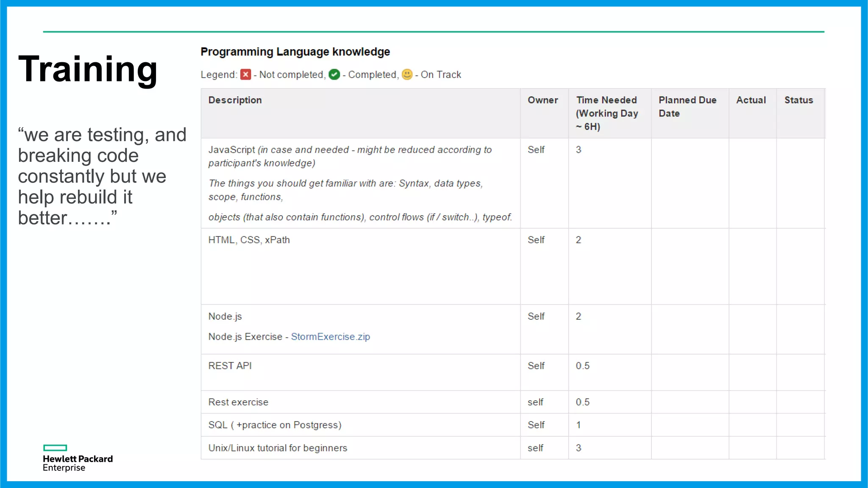Click the Description column header
The image size is (868, 488).
coord(235,100)
